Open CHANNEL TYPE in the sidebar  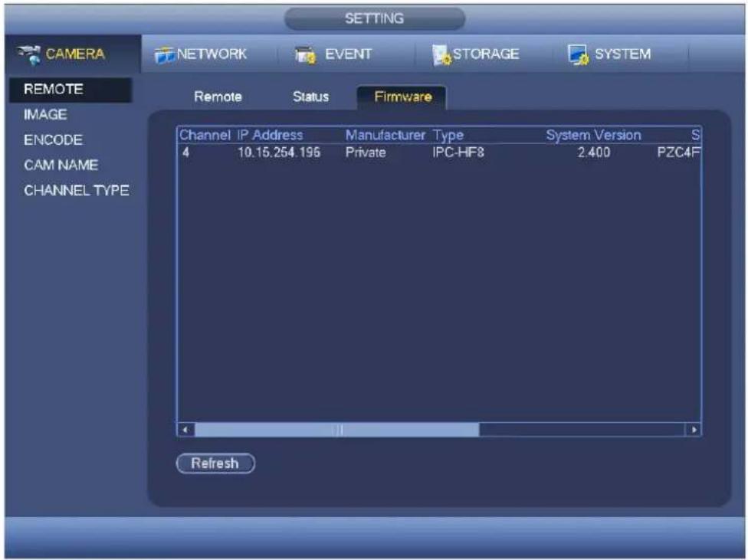point(77,191)
